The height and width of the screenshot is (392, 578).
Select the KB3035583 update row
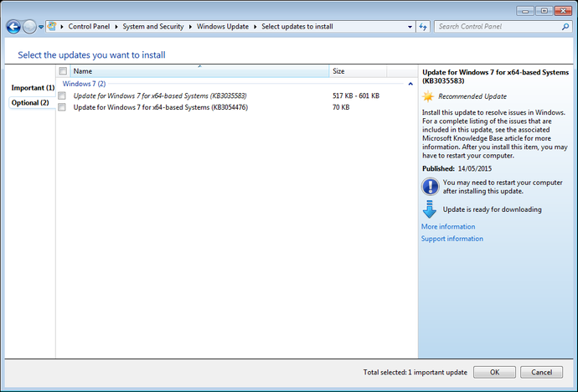tap(236, 95)
